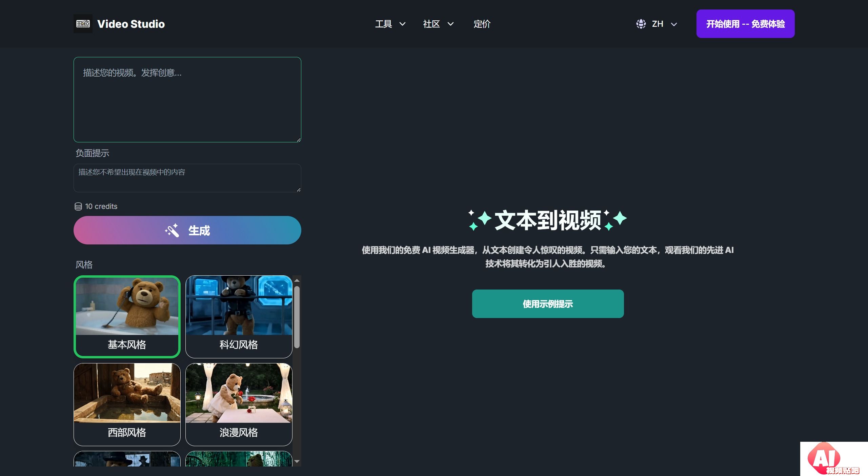
Task: Focus the 负面提示 negative prompt field
Action: click(x=187, y=178)
